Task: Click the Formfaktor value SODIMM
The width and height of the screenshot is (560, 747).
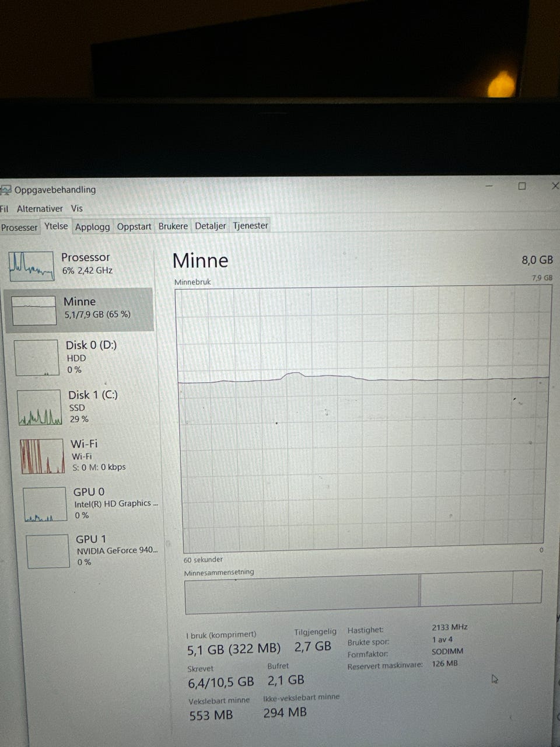Action: point(447,651)
